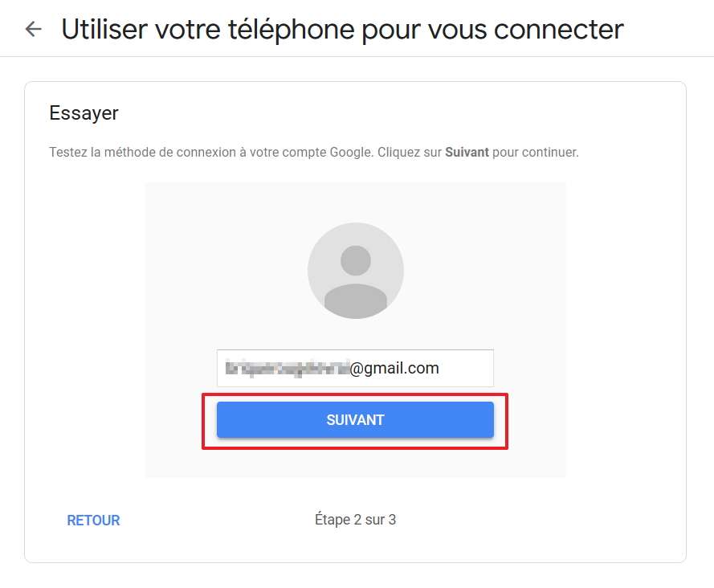Click the back arrow in the header
714x588 pixels.
click(x=33, y=30)
